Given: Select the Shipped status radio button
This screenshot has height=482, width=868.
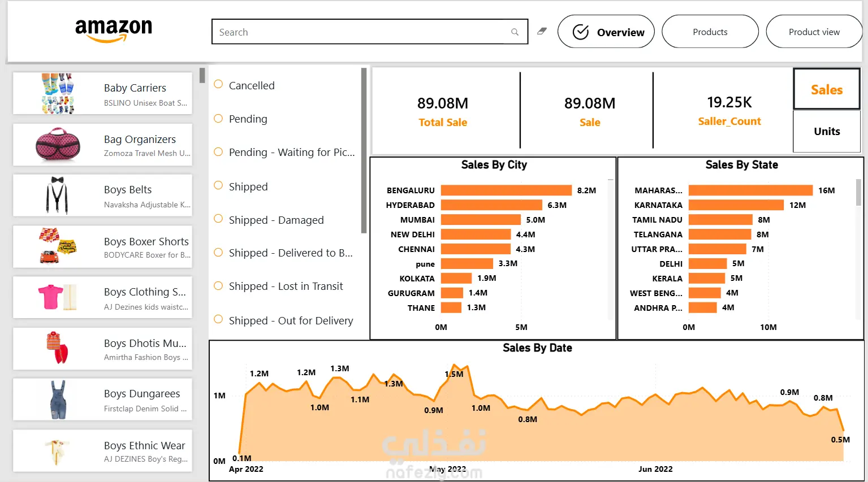Looking at the screenshot, I should pyautogui.click(x=218, y=185).
